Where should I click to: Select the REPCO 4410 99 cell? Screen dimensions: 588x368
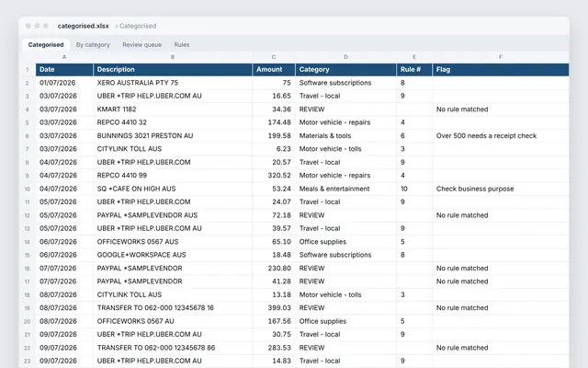coord(173,176)
